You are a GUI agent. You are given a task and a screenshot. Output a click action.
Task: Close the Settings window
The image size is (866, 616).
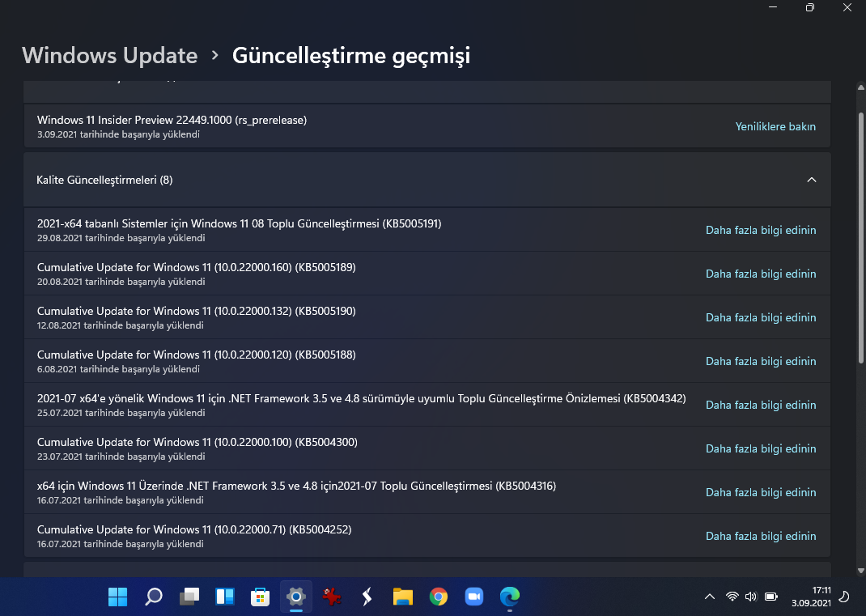(x=847, y=7)
